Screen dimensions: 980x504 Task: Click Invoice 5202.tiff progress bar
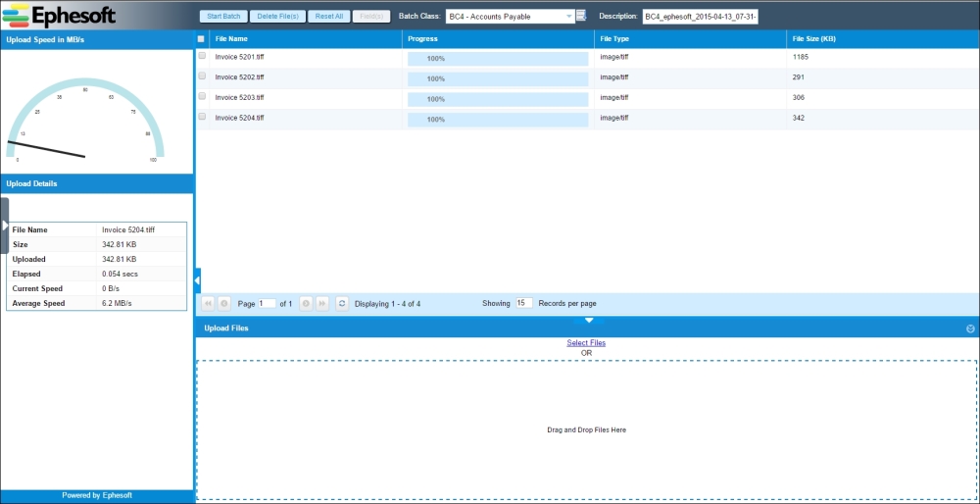pyautogui.click(x=498, y=79)
